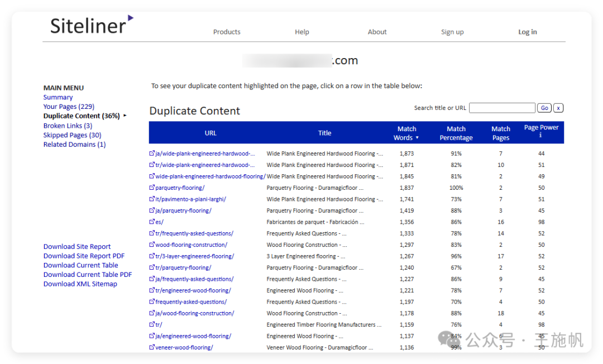
Task: Open external link icon beside tr/parquetry-flooring/
Action: pyautogui.click(x=152, y=267)
